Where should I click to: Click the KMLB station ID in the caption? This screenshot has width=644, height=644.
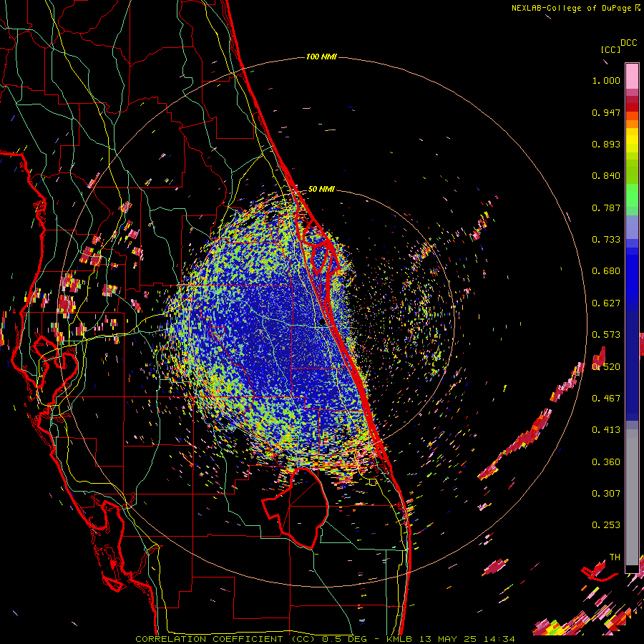399,639
